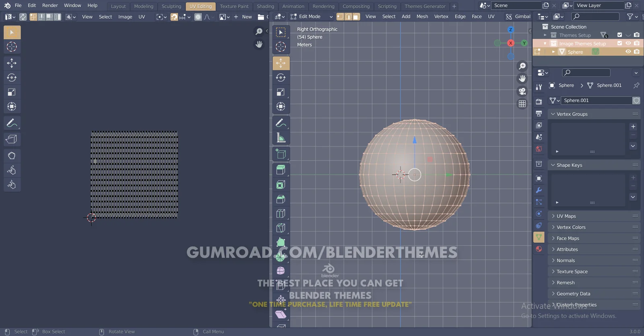Select the Poly Build tool
644x336 pixels.
pyautogui.click(x=281, y=243)
